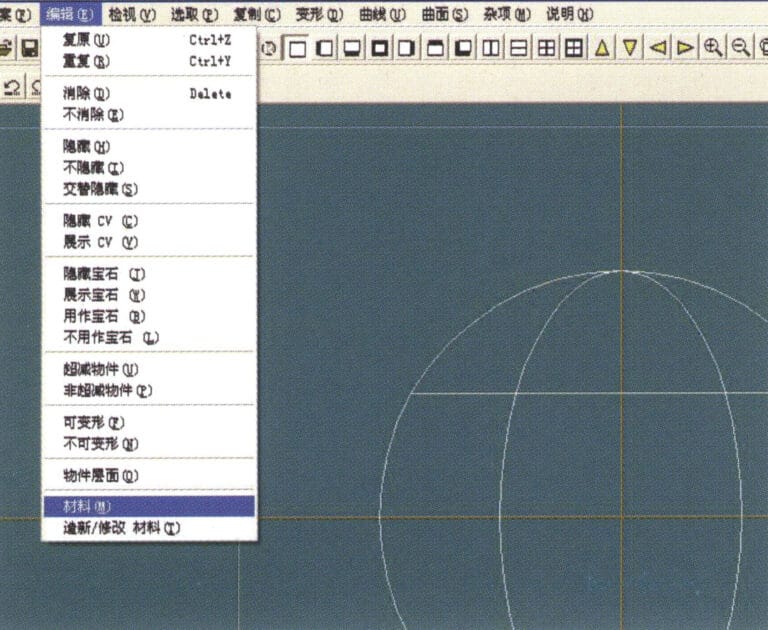Choose 复原(U) undo entry
The image size is (768, 630).
click(149, 40)
